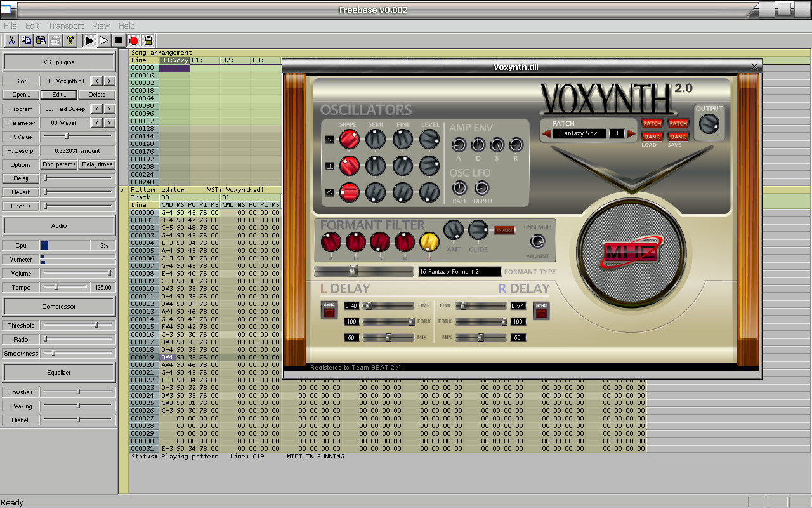Stop playback with the square stop button
This screenshot has width=812, height=508.
tap(119, 41)
